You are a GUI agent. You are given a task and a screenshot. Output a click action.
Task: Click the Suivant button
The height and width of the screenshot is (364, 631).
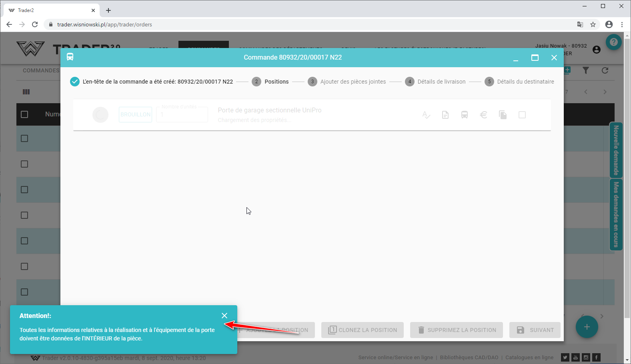(535, 330)
